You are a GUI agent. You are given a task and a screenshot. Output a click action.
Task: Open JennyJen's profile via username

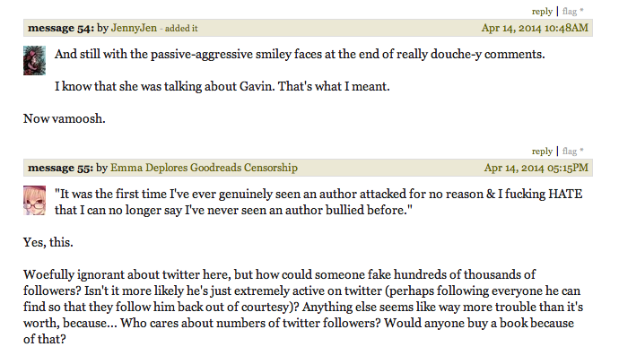coord(135,28)
